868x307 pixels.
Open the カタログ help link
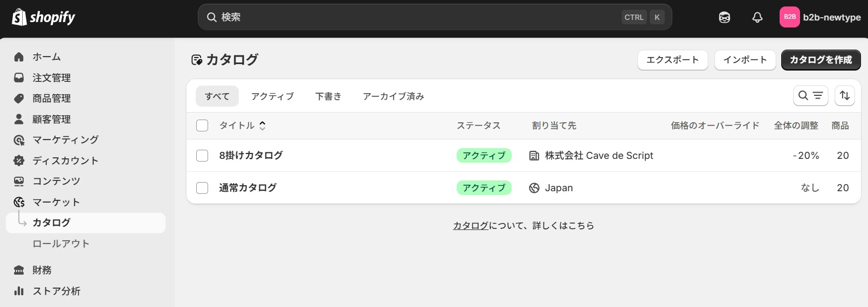pyautogui.click(x=471, y=226)
